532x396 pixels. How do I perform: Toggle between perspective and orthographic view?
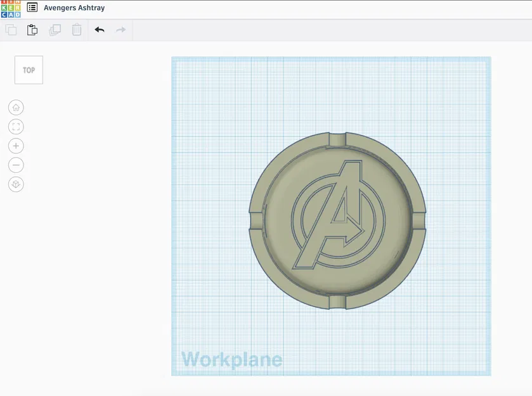coord(15,184)
